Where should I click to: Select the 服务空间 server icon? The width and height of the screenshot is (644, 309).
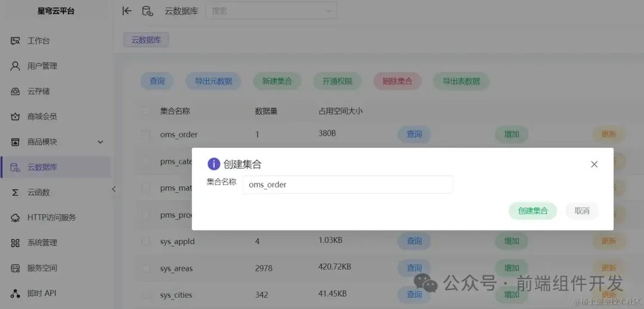[15, 269]
